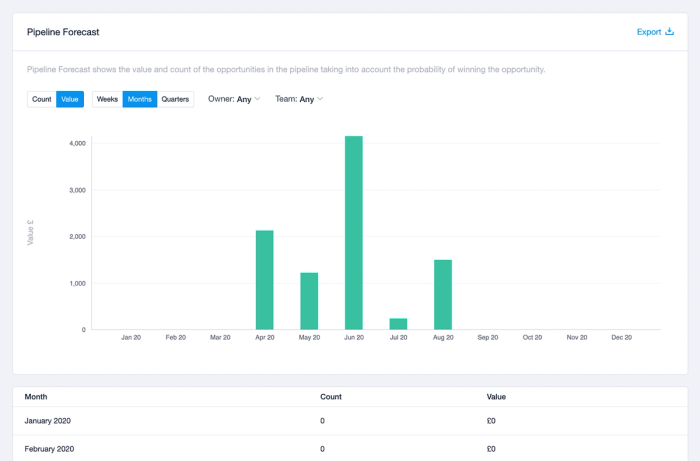Click the tallest Jun 20 bar

point(354,233)
